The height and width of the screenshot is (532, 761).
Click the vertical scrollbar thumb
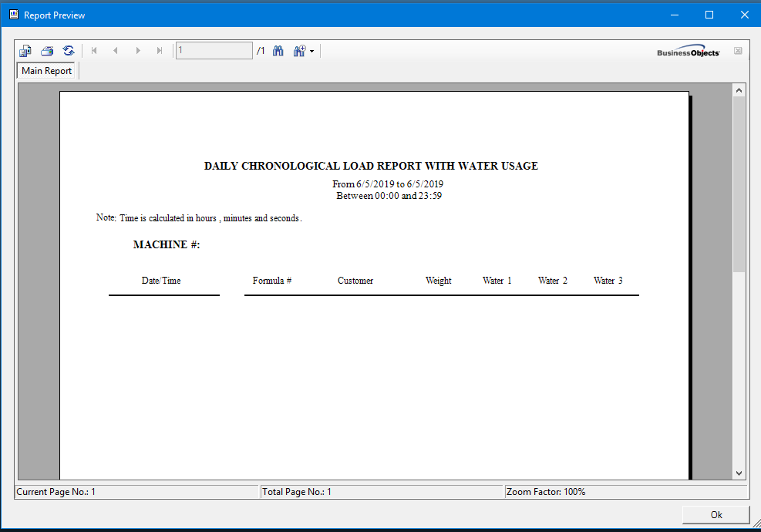point(739,184)
